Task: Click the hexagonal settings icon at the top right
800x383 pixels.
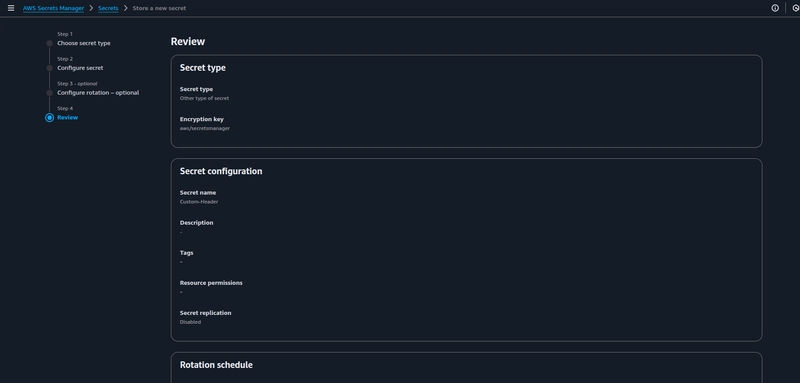Action: tap(796, 8)
